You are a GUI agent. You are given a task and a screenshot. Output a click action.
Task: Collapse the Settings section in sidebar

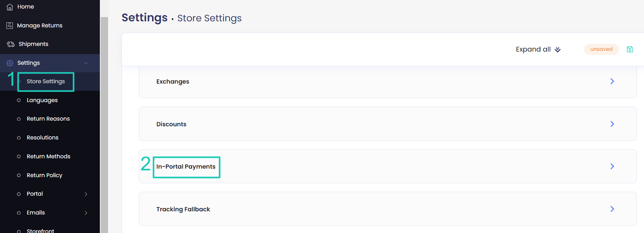tap(85, 63)
